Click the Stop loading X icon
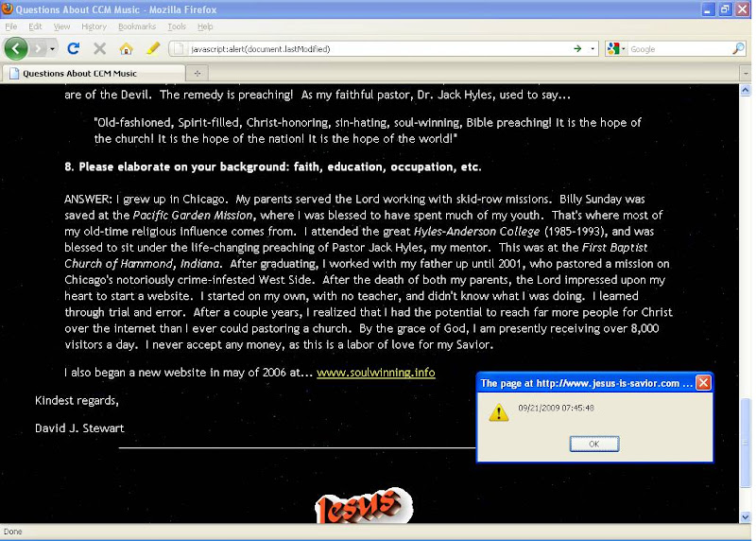 pos(100,48)
